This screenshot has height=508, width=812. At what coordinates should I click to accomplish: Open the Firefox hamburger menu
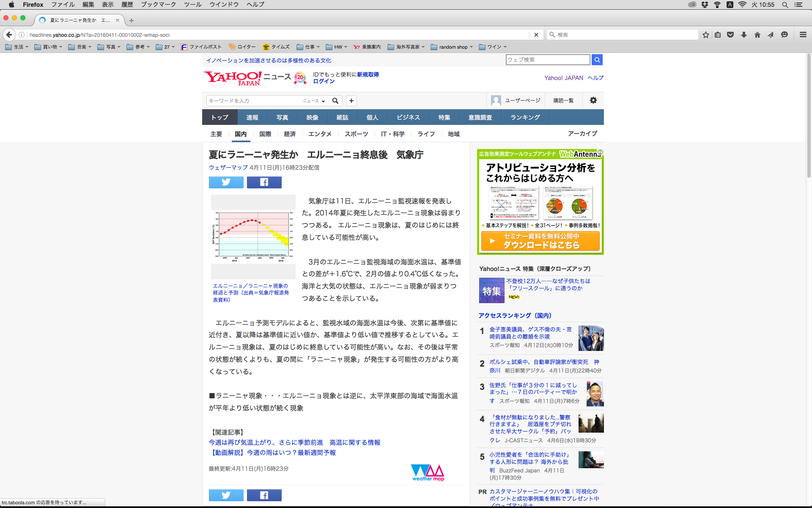[x=803, y=35]
